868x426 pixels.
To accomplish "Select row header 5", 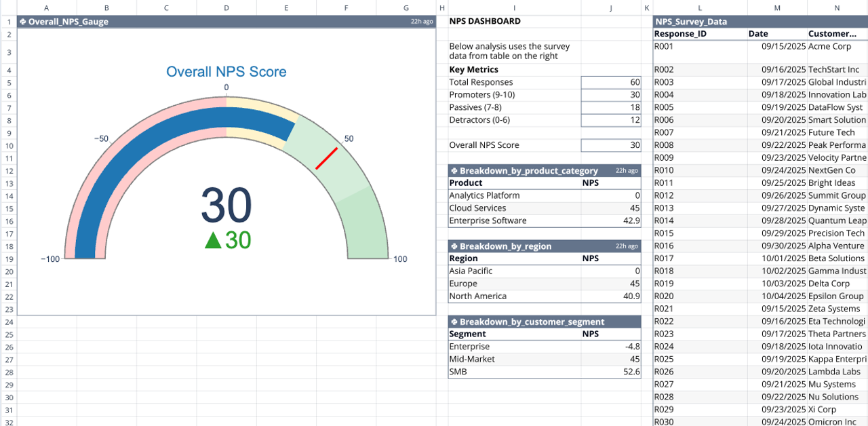I will tap(8, 82).
